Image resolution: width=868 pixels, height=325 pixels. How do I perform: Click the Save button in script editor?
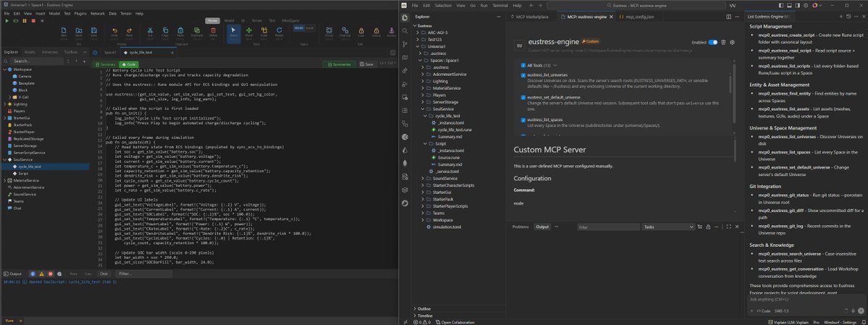(x=366, y=64)
